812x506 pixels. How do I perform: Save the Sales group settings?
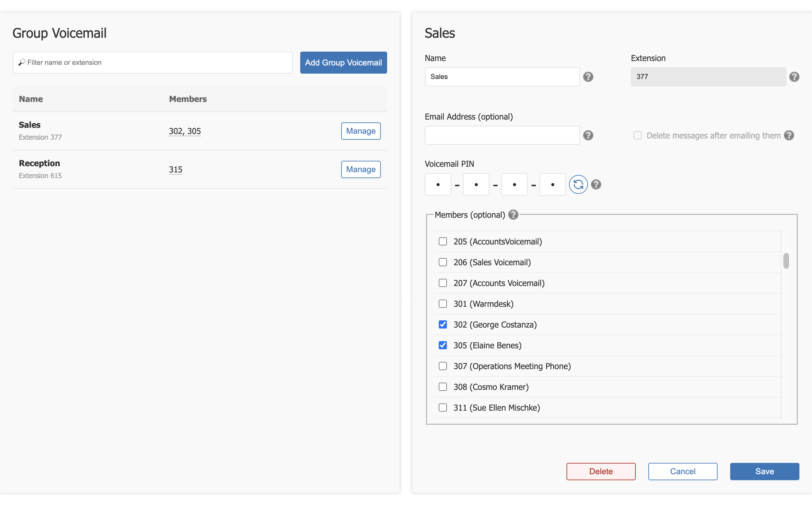[764, 471]
